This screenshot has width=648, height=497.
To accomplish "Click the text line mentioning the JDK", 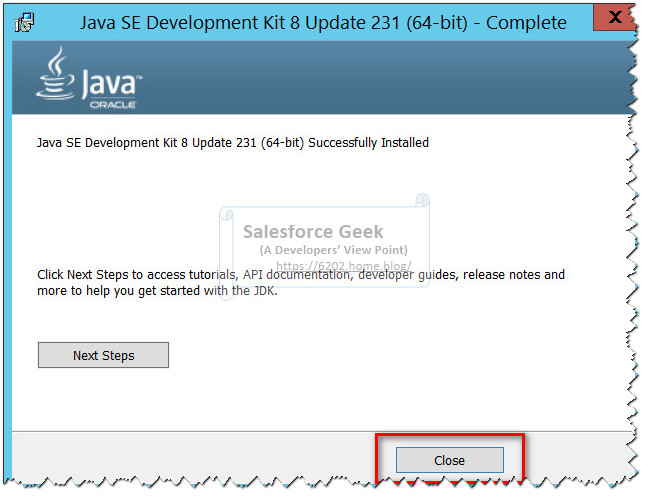I will [x=157, y=291].
